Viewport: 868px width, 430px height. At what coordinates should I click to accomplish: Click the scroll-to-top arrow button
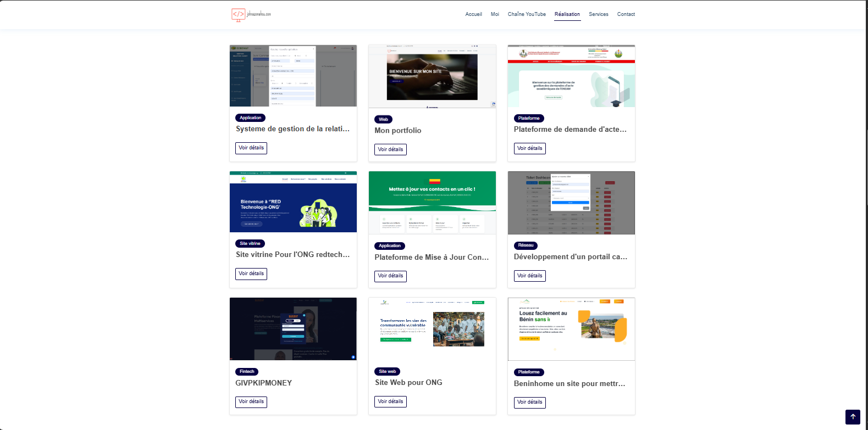pos(853,417)
